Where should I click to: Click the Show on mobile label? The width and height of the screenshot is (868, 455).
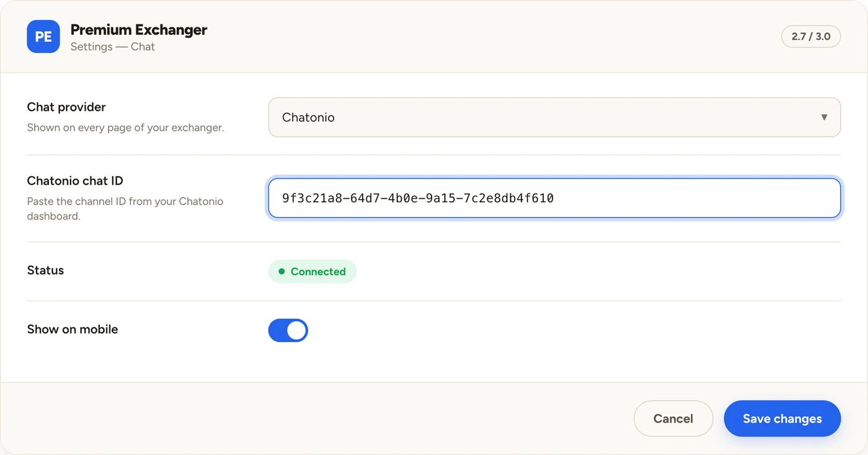click(73, 329)
